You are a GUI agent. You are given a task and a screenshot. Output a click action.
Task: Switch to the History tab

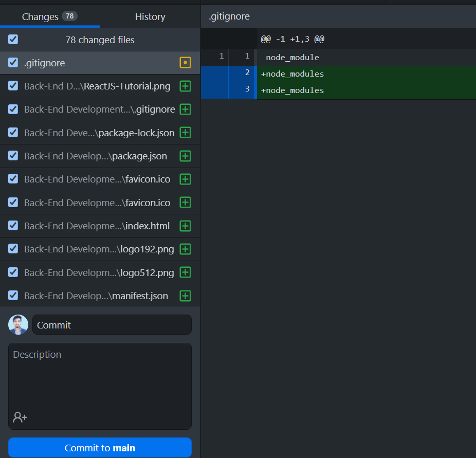point(150,16)
